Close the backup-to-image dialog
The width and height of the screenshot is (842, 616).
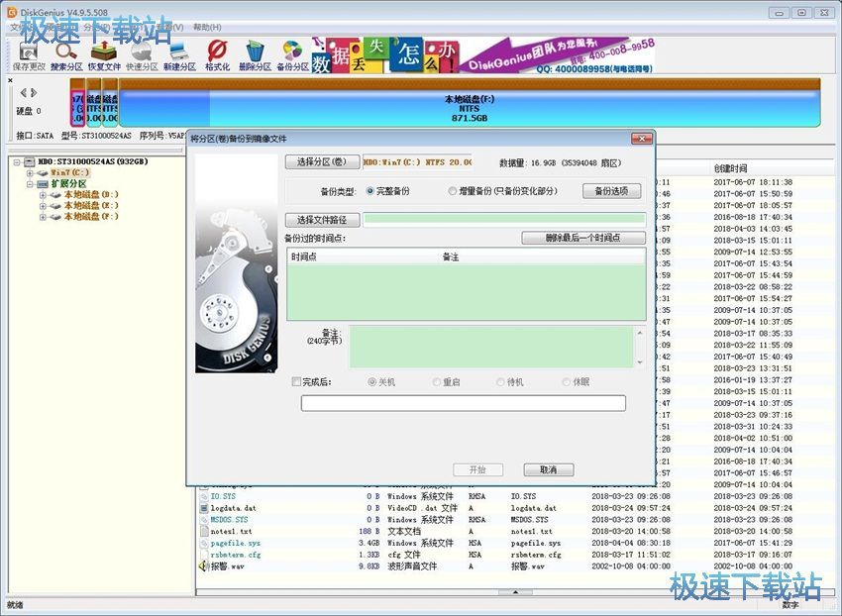pyautogui.click(x=642, y=139)
